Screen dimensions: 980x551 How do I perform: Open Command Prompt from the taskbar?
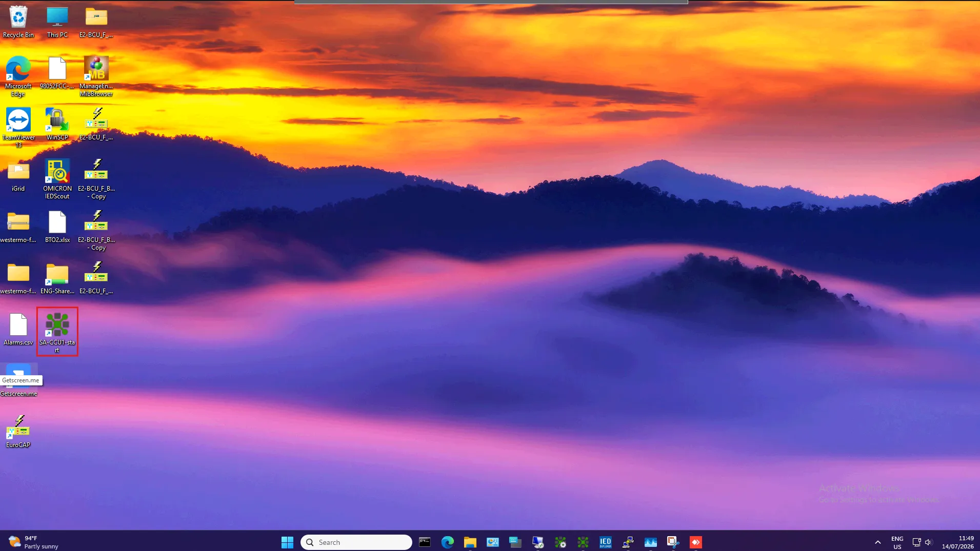(x=425, y=542)
